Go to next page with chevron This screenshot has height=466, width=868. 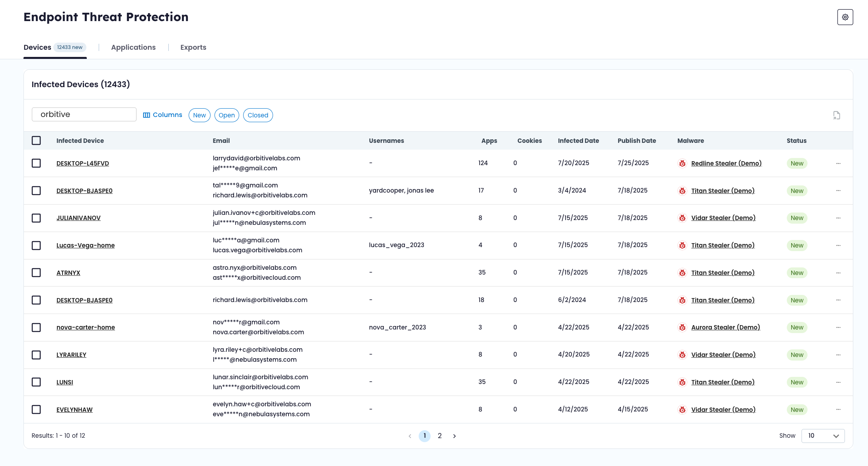pyautogui.click(x=454, y=436)
